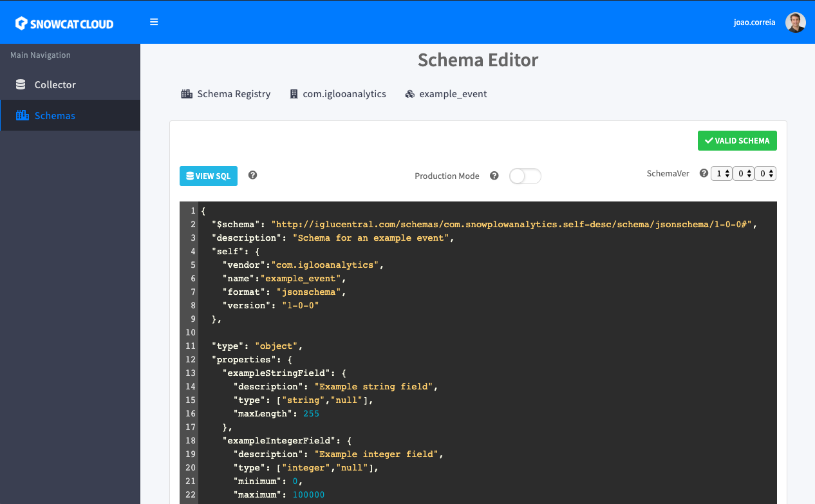Click the example_event cubes icon
The width and height of the screenshot is (815, 504).
click(x=410, y=94)
